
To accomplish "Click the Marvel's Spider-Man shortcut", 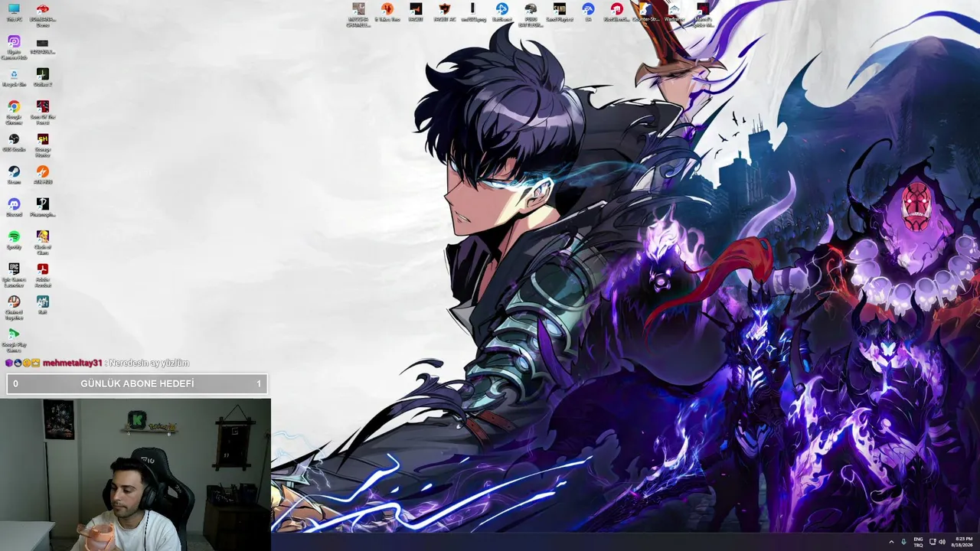I will tap(703, 15).
